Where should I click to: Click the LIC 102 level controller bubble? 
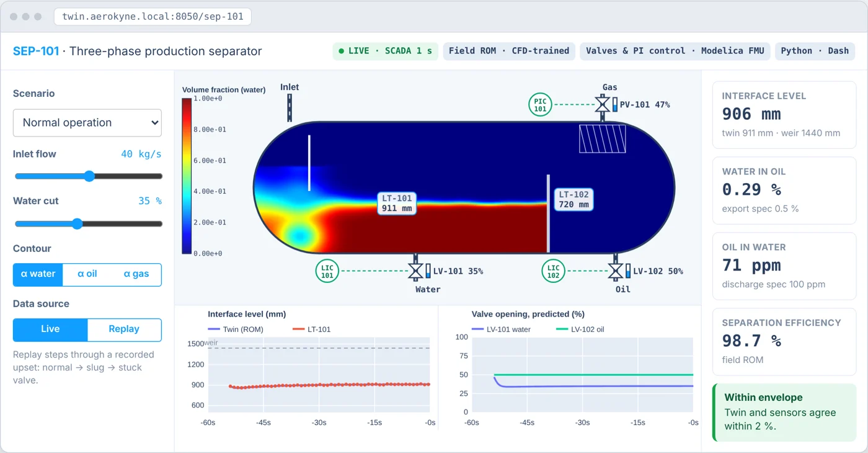pos(553,271)
